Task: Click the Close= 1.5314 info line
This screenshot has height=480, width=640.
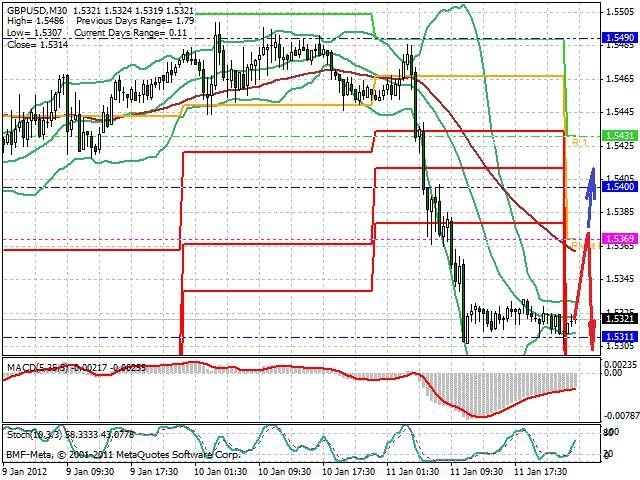Action: coord(38,44)
